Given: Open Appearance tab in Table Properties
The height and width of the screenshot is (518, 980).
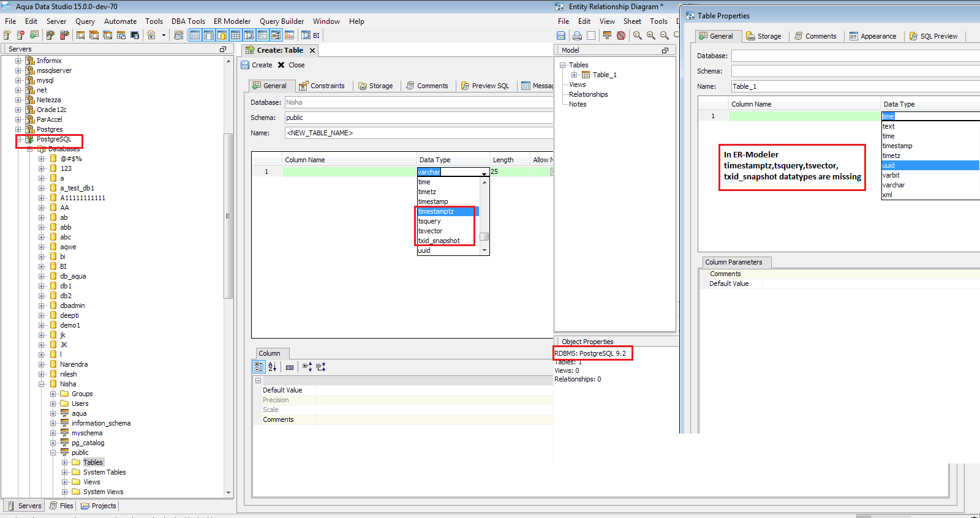Looking at the screenshot, I should 873,36.
